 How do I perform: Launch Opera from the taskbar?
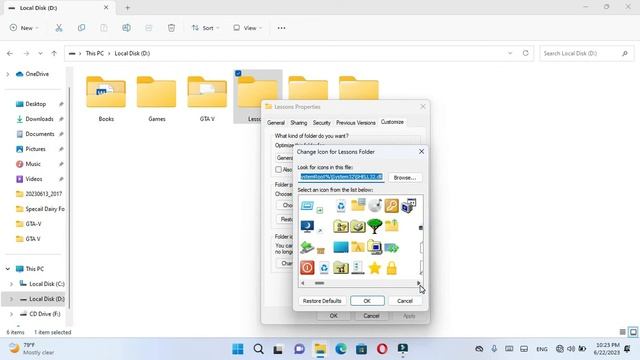(382, 349)
